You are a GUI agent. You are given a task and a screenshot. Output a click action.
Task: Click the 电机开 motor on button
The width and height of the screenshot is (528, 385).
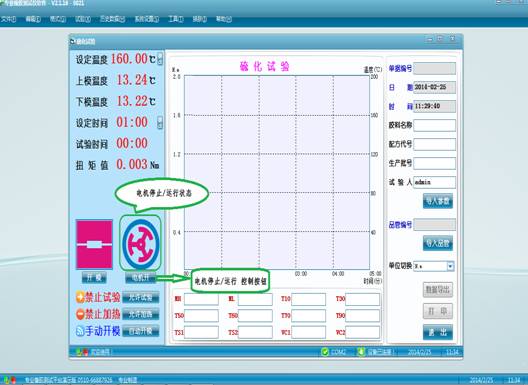140,278
